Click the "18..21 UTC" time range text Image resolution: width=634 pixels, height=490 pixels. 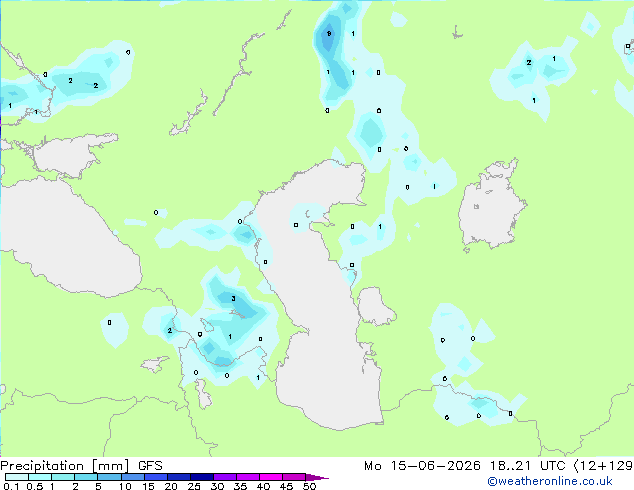pyautogui.click(x=528, y=466)
